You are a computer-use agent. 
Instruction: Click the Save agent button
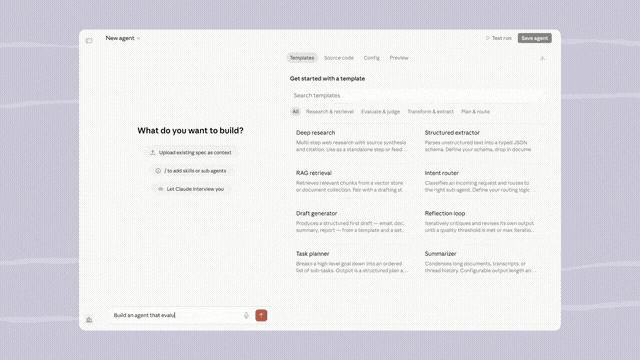pyautogui.click(x=535, y=38)
